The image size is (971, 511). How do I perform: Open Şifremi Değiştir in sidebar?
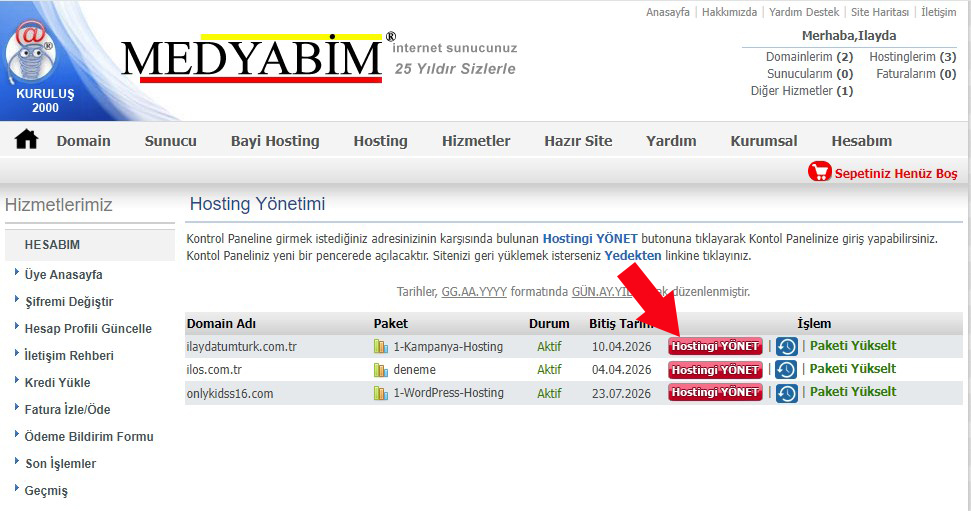click(69, 302)
